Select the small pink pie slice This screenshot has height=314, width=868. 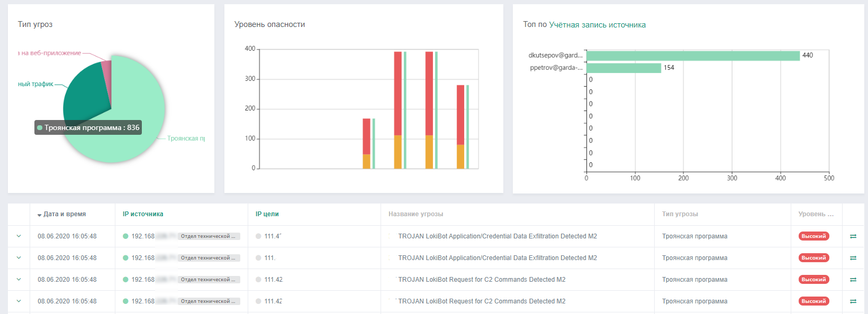click(107, 77)
